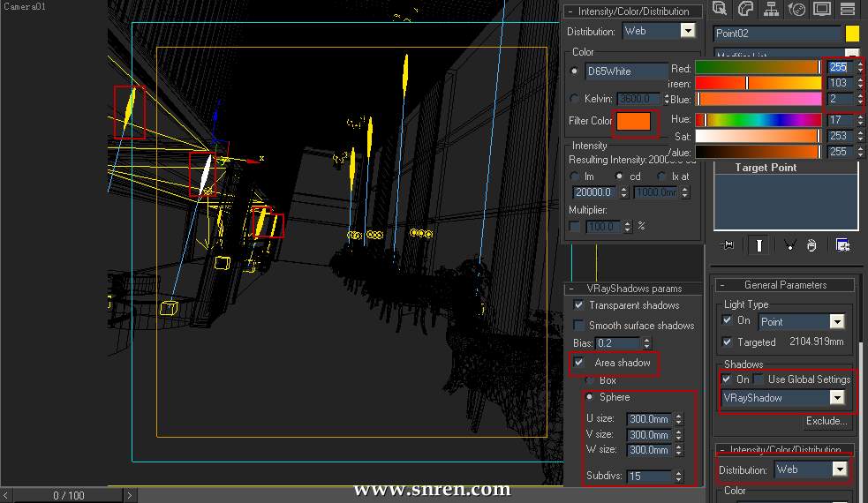This screenshot has height=503, width=868.
Task: Collapse the VRayShadows params rollout
Action: (634, 289)
